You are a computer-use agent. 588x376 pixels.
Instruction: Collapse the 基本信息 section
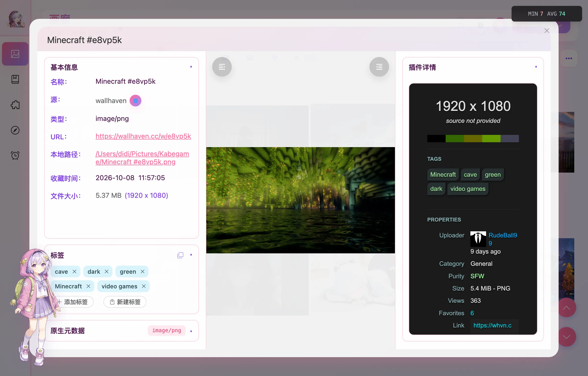pyautogui.click(x=191, y=67)
